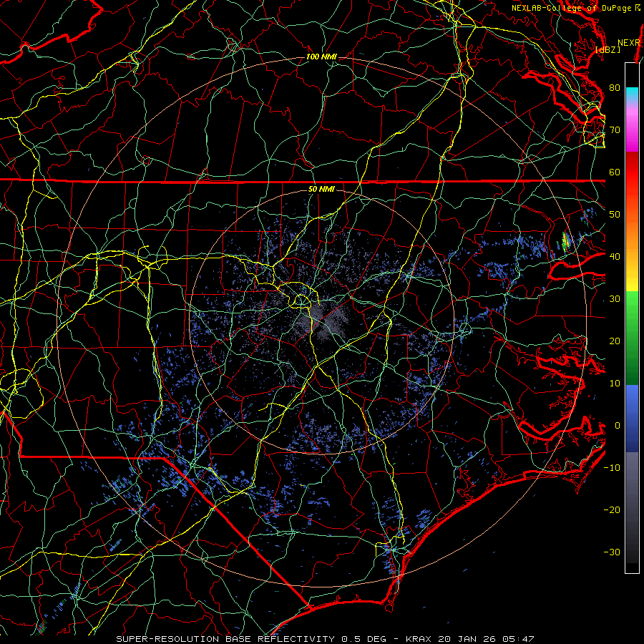Click the "20" value on the dBZ scale
Image resolution: width=644 pixels, height=644 pixels.
point(615,341)
